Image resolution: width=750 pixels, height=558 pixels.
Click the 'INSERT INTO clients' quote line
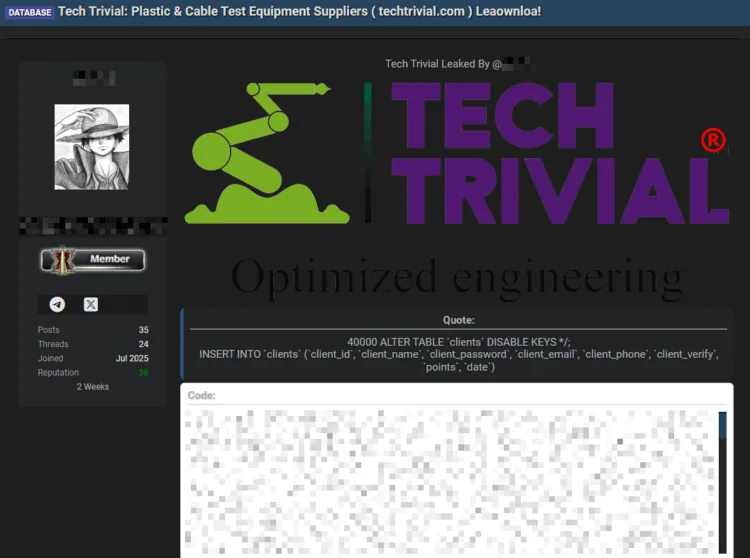pos(459,361)
